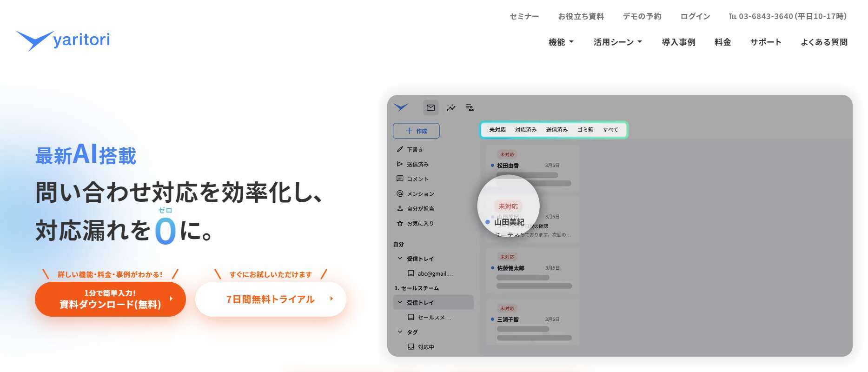Click the inbox icon beside 対応中
868x372 pixels.
click(411, 346)
